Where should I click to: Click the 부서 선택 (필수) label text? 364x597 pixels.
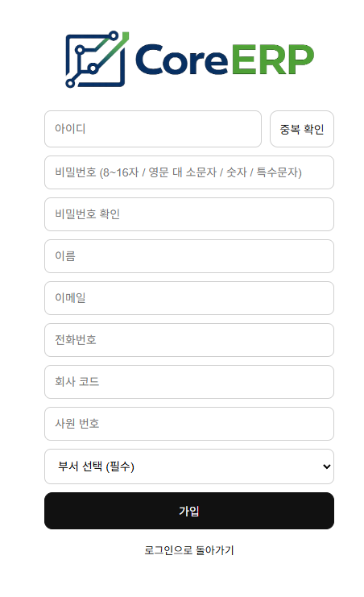click(x=96, y=466)
